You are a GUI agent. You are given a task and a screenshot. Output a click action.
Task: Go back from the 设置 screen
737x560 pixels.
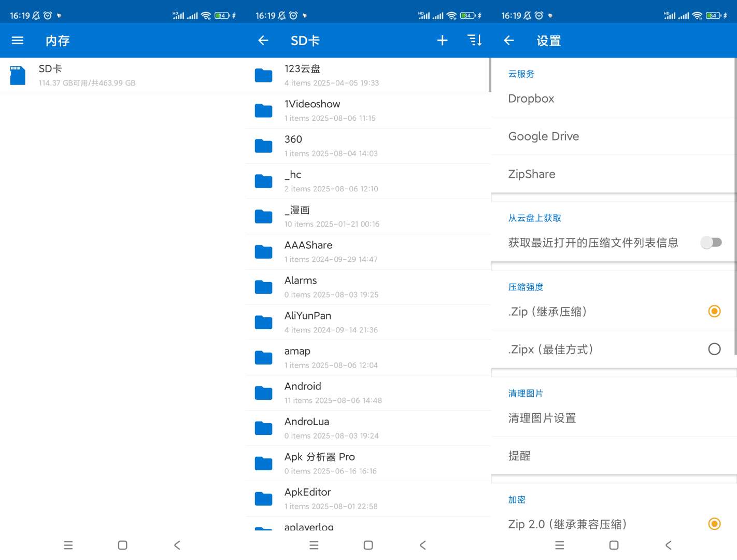point(509,40)
